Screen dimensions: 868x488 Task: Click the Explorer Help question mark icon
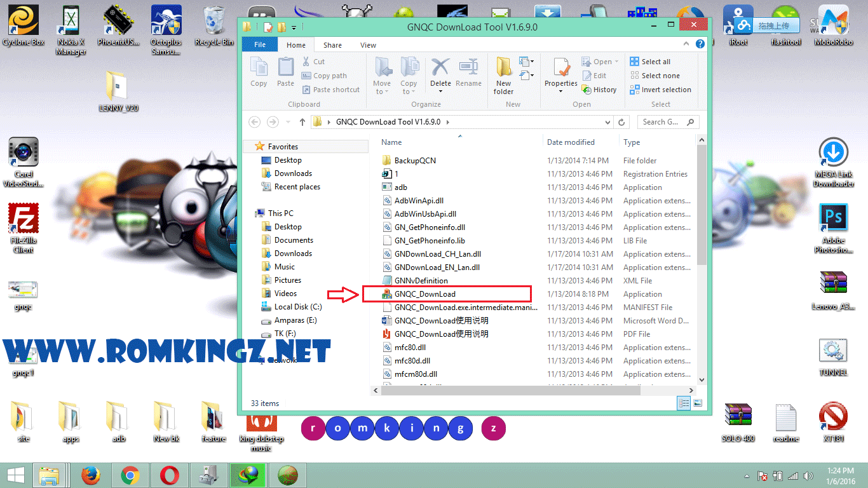(700, 44)
